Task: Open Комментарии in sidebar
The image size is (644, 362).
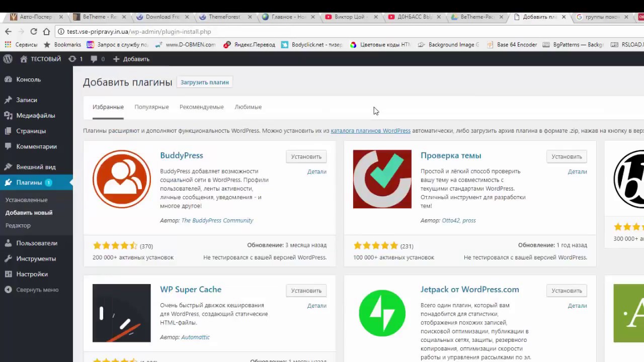Action: (x=36, y=147)
